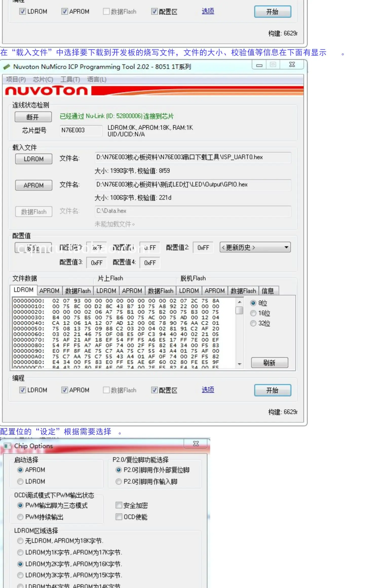Viewport: 380px width, 588px height.
Task: Click the 选项 link in top window
Action: 208,11
